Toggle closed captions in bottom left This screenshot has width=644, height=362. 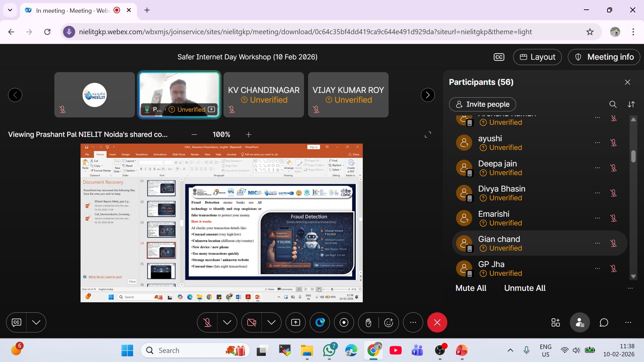[x=16, y=322]
